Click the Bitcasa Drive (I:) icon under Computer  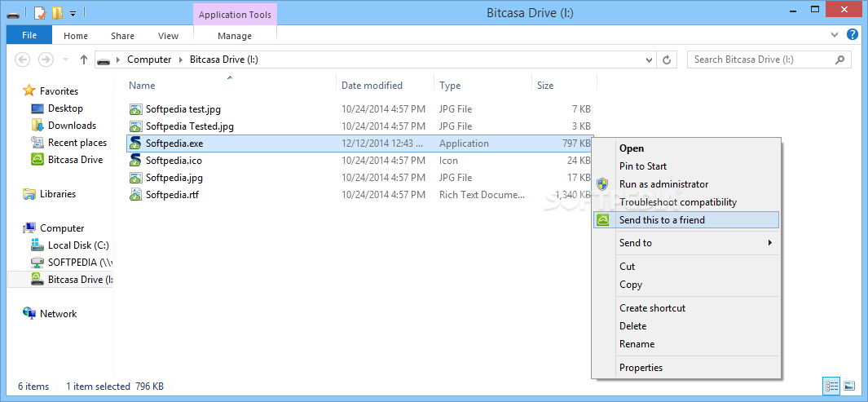[37, 279]
